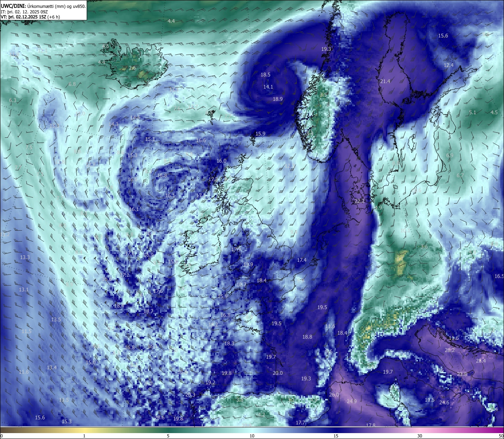Viewport: 504px width, 439px height.
Task: Click the '16.6' value north of Scotland
Action: (201, 141)
